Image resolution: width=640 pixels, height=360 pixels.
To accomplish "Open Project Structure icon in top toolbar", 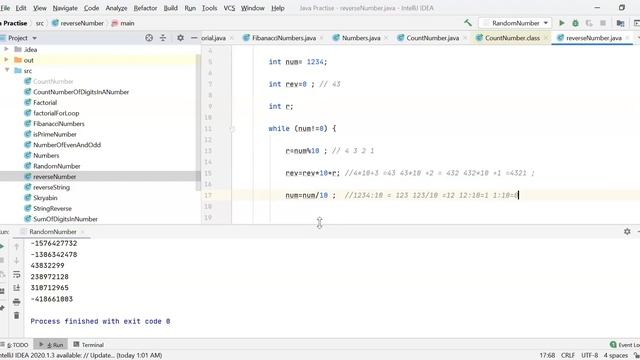I will (620, 23).
